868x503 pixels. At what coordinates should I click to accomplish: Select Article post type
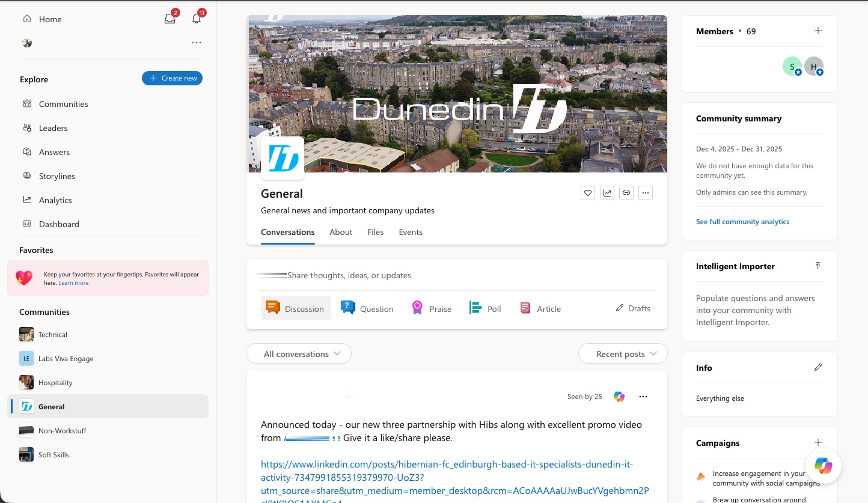pos(540,308)
